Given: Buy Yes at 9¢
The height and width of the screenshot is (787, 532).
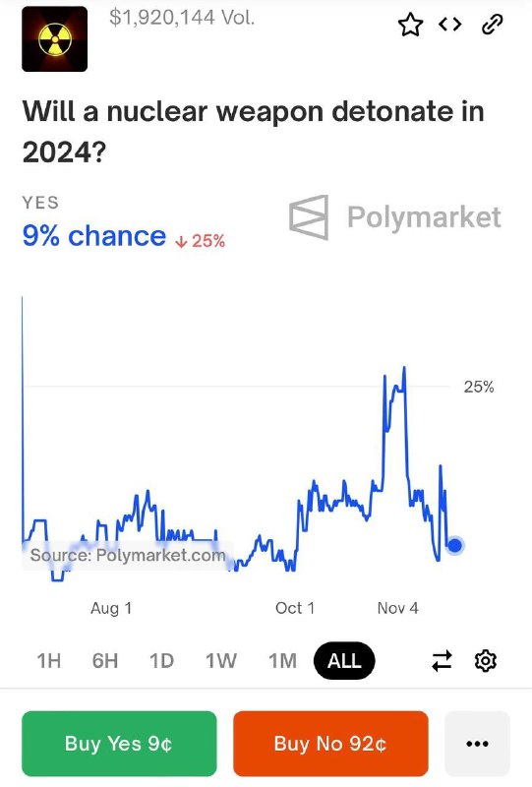Looking at the screenshot, I should click(119, 744).
